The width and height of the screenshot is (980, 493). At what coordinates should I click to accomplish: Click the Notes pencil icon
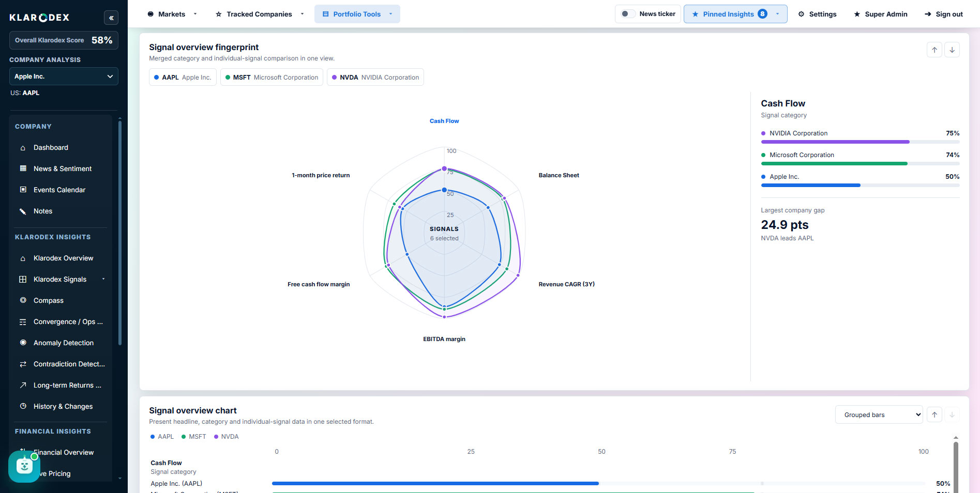[x=23, y=211]
